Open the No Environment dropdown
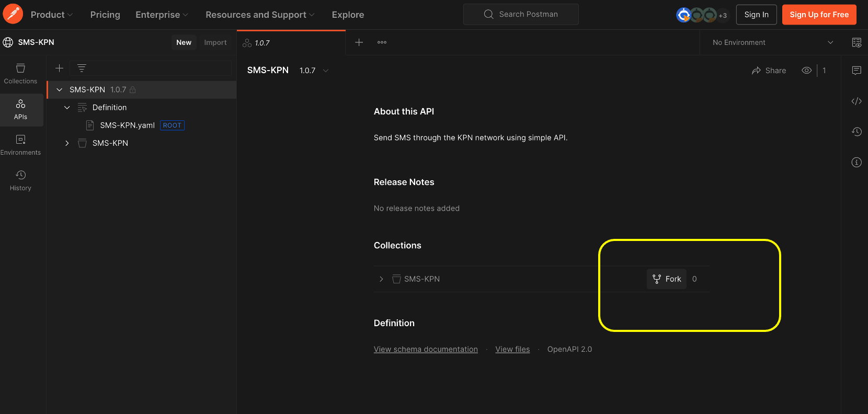Viewport: 868px width, 414px height. 773,42
